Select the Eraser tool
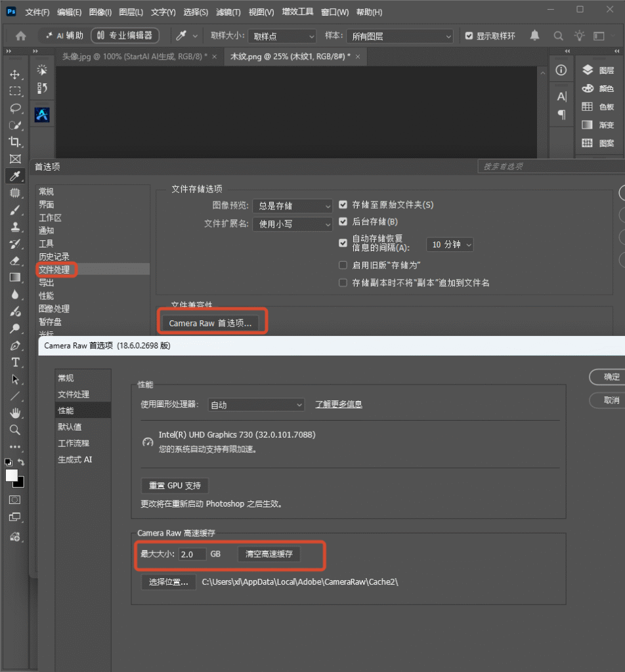The height and width of the screenshot is (672, 625). 15,261
